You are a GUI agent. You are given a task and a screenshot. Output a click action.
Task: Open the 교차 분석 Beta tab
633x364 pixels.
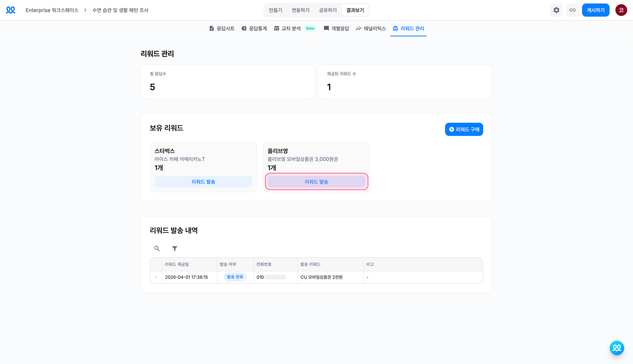click(x=295, y=29)
